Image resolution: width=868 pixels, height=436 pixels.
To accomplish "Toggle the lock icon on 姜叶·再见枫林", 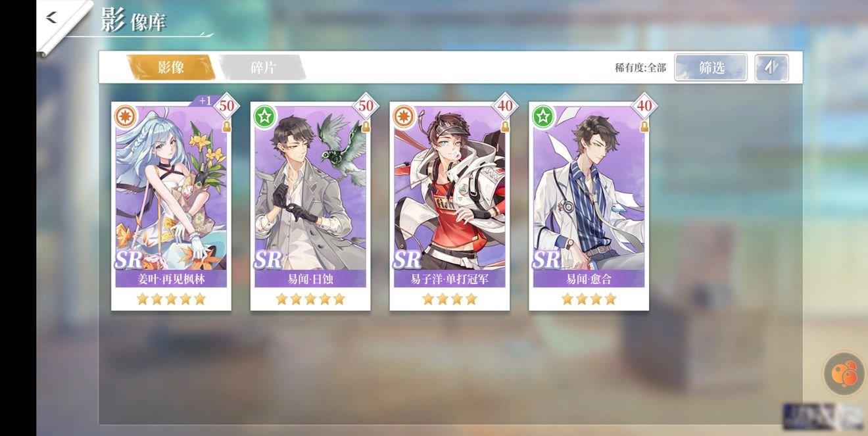I will (x=226, y=126).
